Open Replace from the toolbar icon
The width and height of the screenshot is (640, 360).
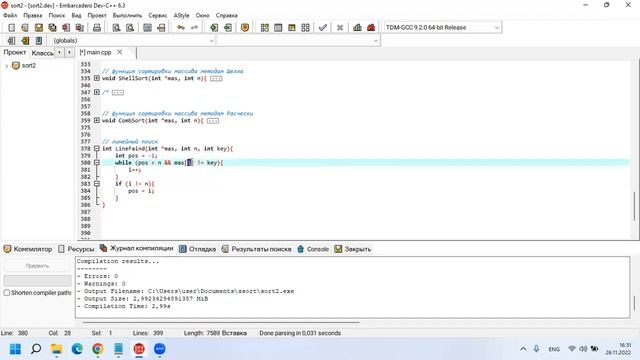pyautogui.click(x=130, y=27)
